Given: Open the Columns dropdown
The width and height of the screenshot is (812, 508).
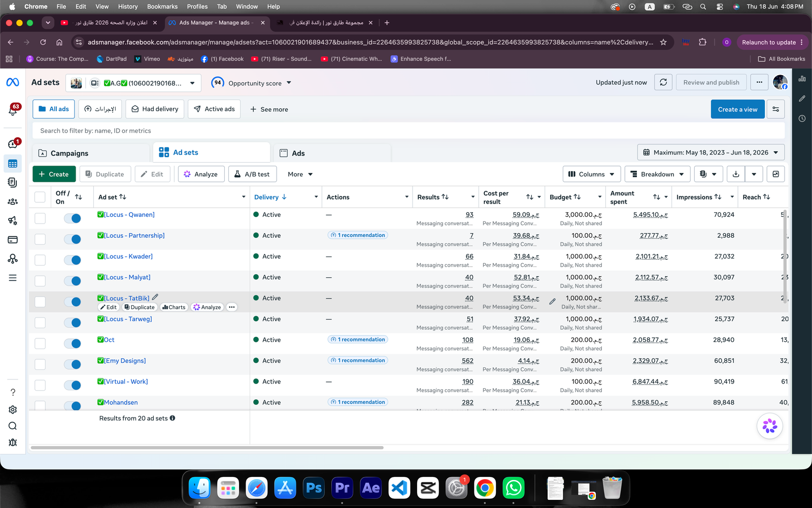Looking at the screenshot, I should point(592,174).
